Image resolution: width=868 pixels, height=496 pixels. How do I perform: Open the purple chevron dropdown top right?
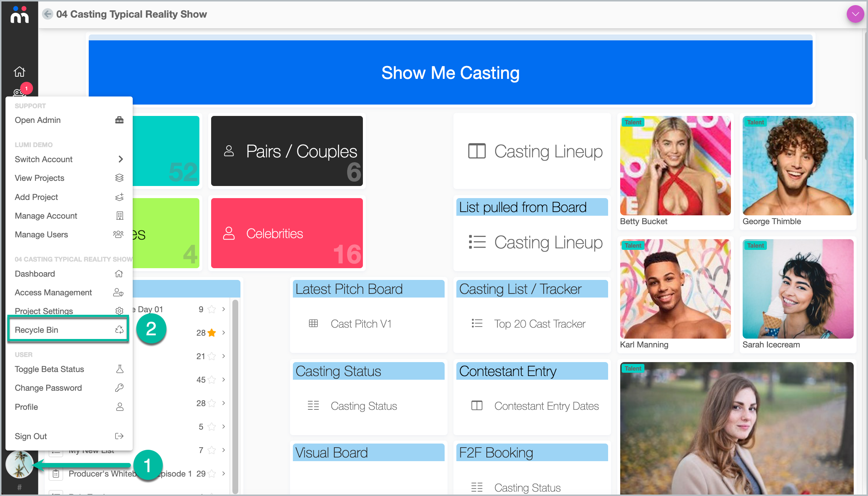pos(855,14)
